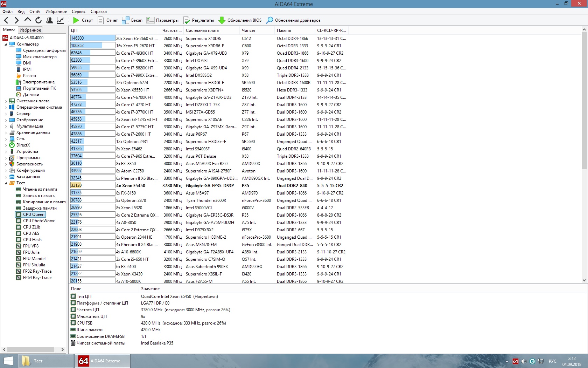Viewport: 588px width, 368px height.
Task: Select the highlighted 4x Xeon E5450 row
Action: pyautogui.click(x=208, y=185)
